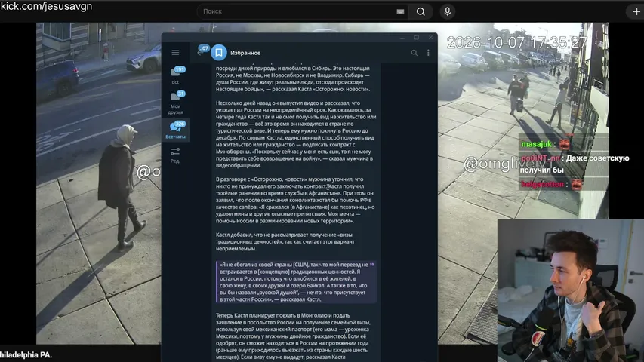Switch to the Мои друзья folder
Screen dimensions: 644x362
pos(176,103)
